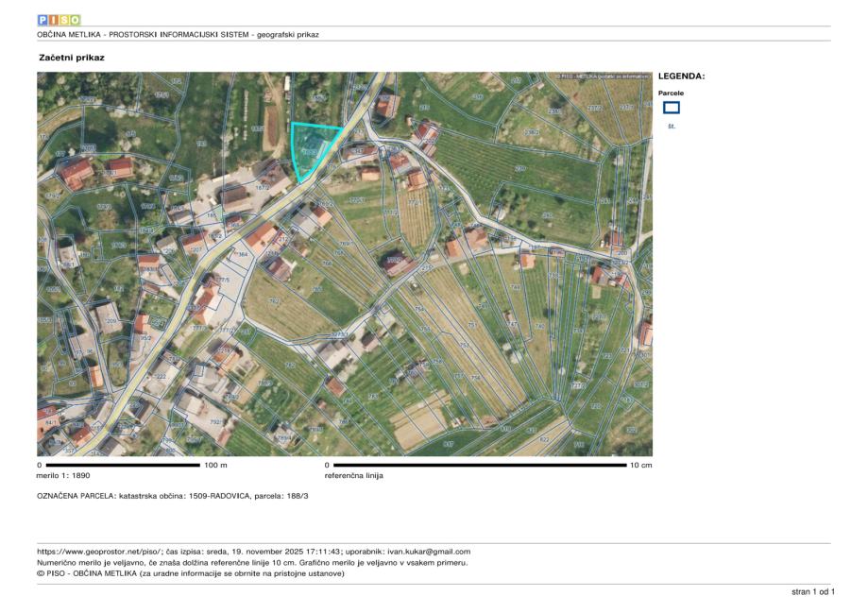Image resolution: width=868 pixels, height=613 pixels.
Task: Click the 'Začetni prikaz' heading
Action: click(71, 58)
